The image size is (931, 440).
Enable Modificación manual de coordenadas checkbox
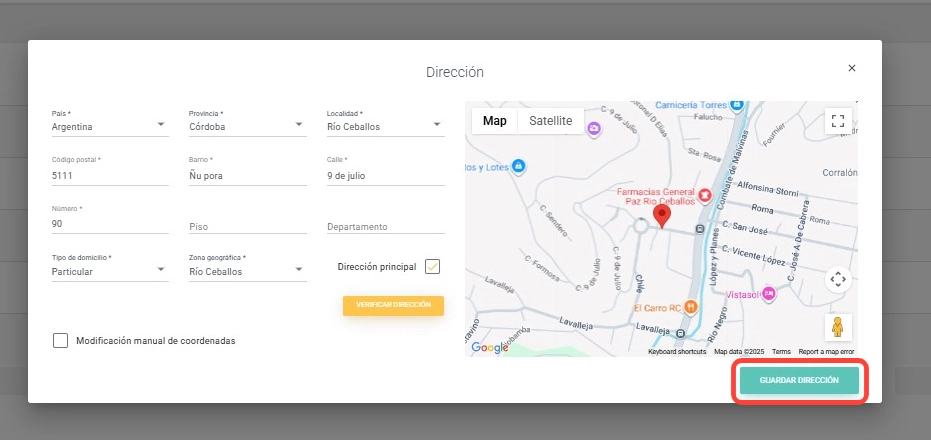(60, 340)
